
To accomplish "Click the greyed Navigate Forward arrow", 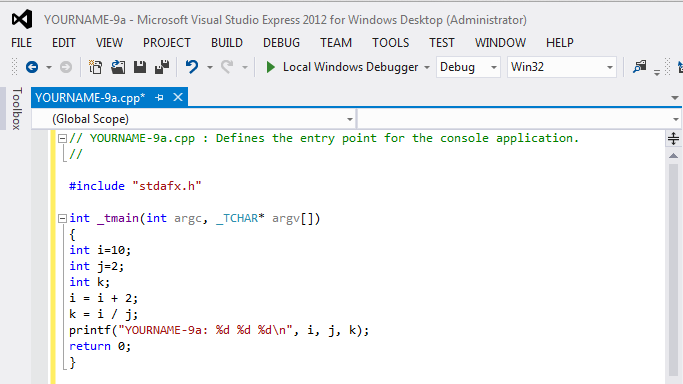I will 66,67.
